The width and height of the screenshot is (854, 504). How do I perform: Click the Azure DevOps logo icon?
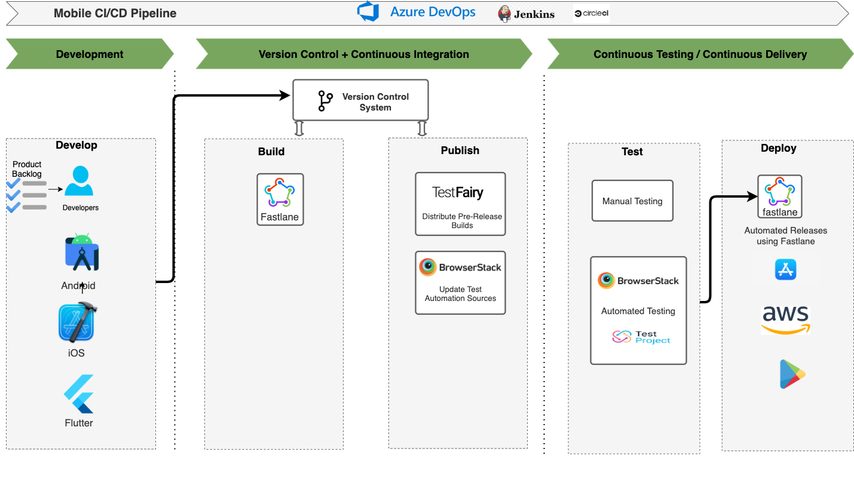pos(368,12)
